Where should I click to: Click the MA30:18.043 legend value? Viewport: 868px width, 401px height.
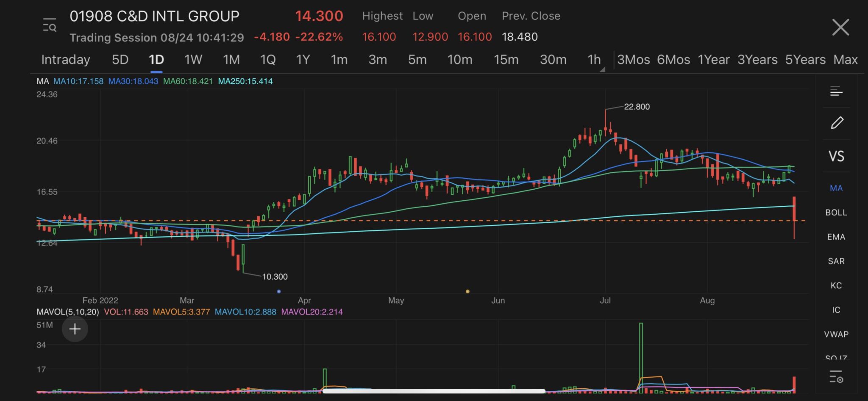tap(133, 81)
